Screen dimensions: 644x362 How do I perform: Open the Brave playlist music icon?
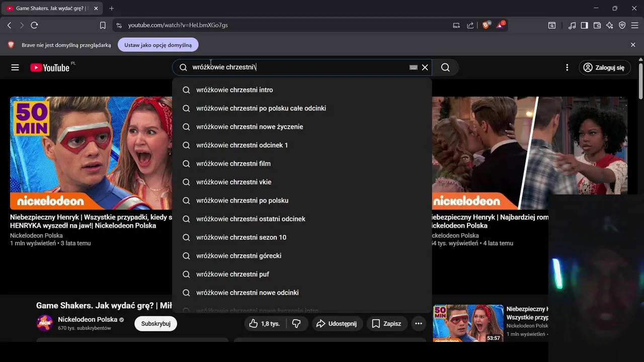point(572,25)
